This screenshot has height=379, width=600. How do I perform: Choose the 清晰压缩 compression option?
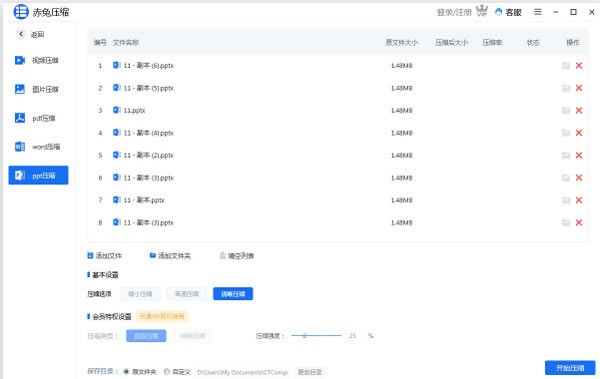(233, 294)
